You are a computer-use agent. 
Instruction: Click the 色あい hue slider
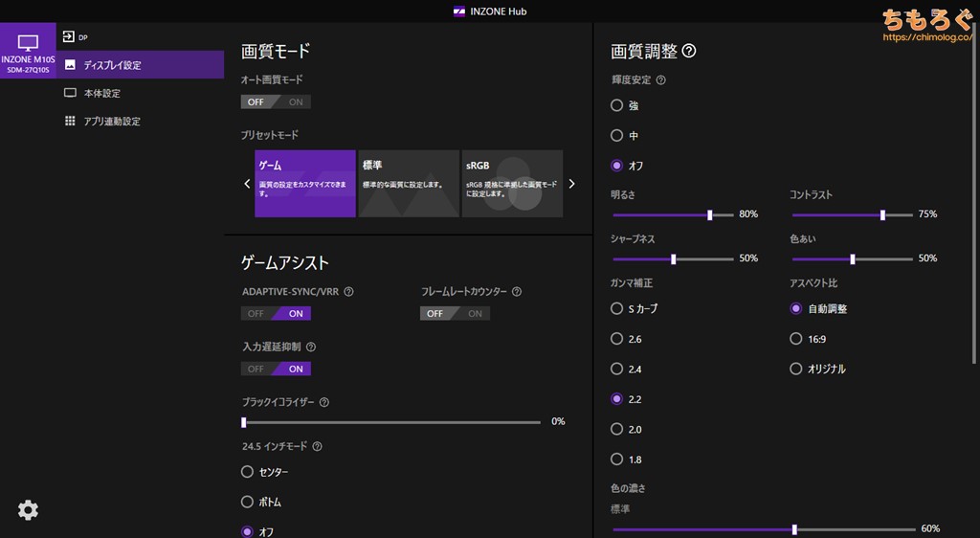pyautogui.click(x=853, y=258)
